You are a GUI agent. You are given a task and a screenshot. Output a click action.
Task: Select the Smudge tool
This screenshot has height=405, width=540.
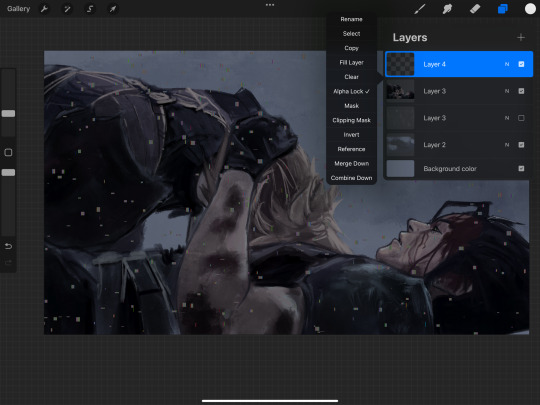coord(447,9)
